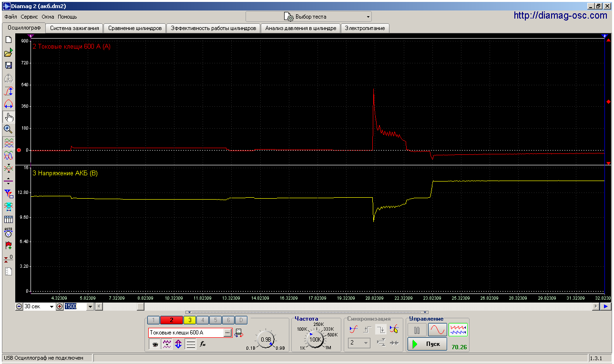Open the Выбор теста dropdown
614x364 pixels.
(308, 17)
